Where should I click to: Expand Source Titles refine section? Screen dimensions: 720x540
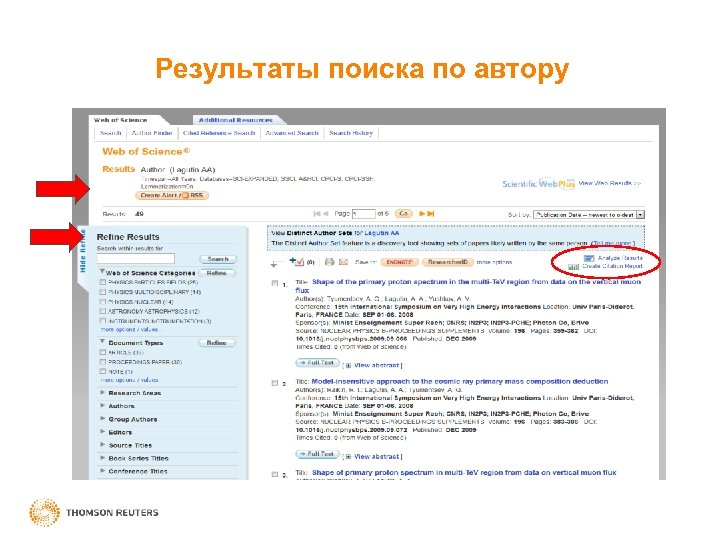[102, 445]
